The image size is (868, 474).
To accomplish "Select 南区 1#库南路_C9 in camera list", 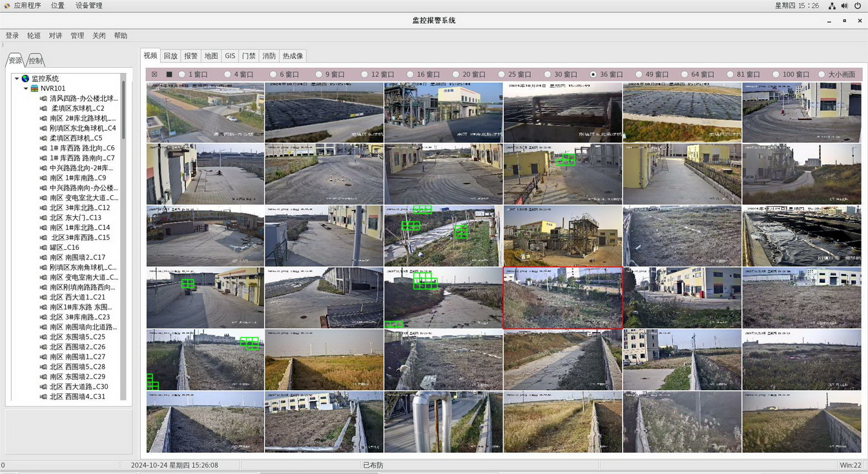I will (x=77, y=178).
